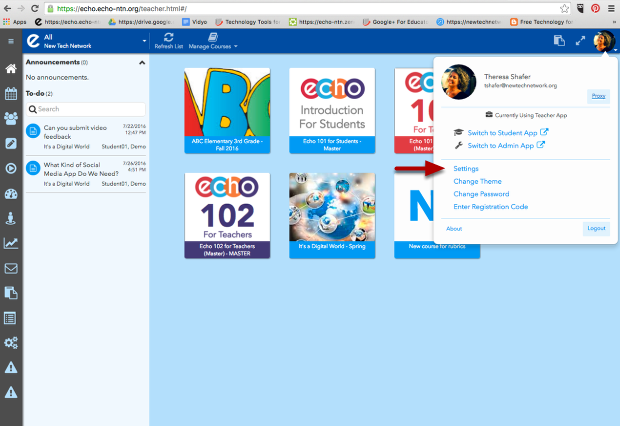Click the fullscreen expand arrows icon
Viewport: 620px width, 426px height.
click(580, 41)
